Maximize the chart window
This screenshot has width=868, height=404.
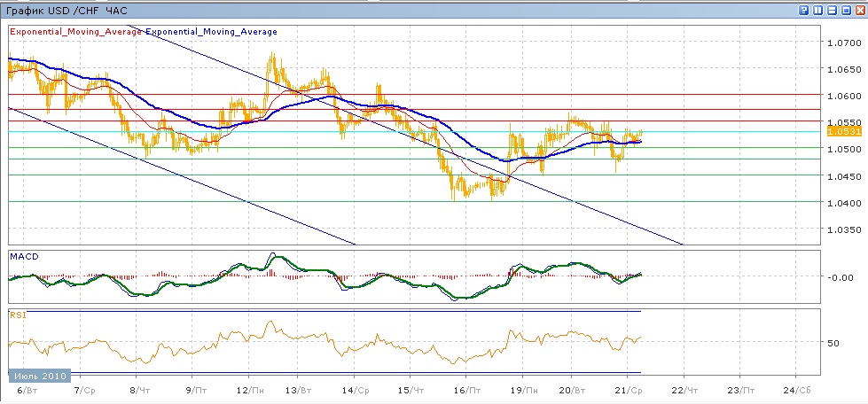point(846,10)
